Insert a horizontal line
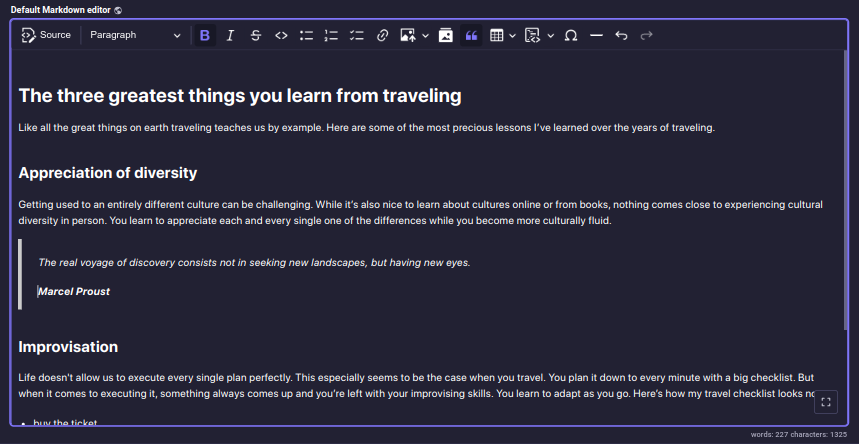The width and height of the screenshot is (859, 444). [x=596, y=35]
